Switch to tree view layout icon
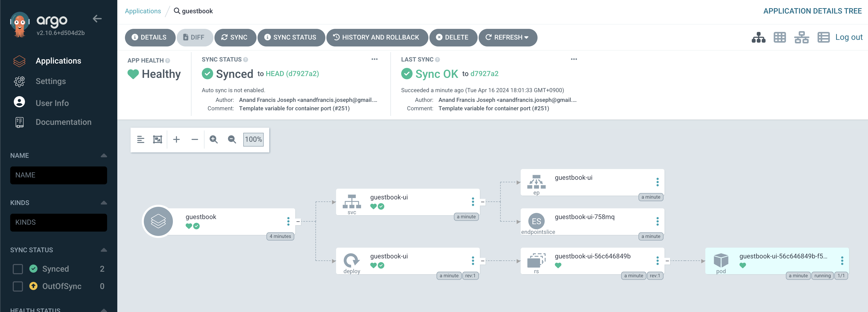This screenshot has height=312, width=868. (758, 38)
